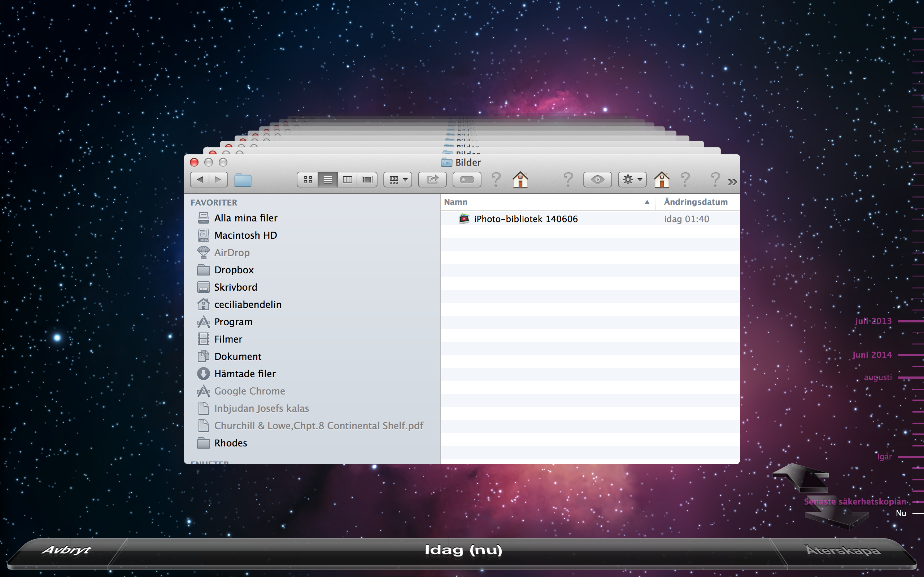Click the Quick Look eye button

(597, 179)
